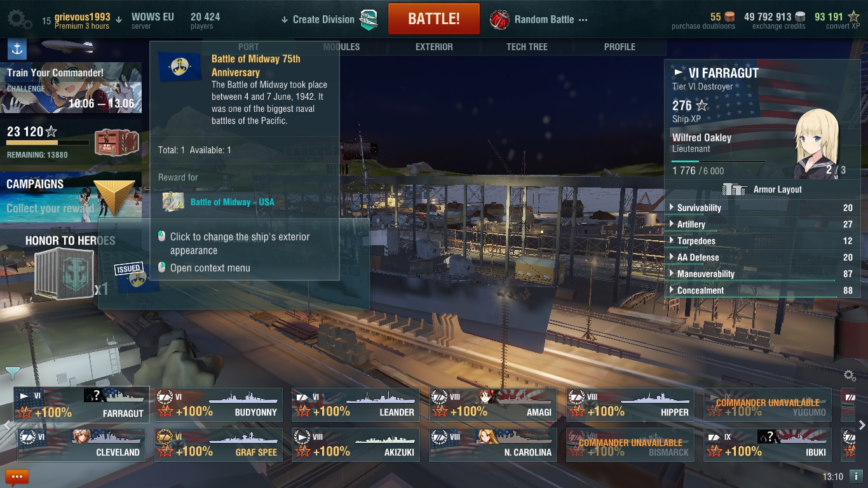Switch to the Profile tab
Image resolution: width=868 pixels, height=488 pixels.
tap(620, 46)
